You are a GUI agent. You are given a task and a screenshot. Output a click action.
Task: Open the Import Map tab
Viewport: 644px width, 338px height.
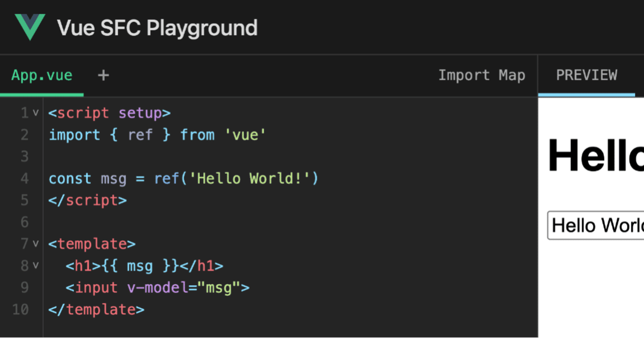(481, 75)
